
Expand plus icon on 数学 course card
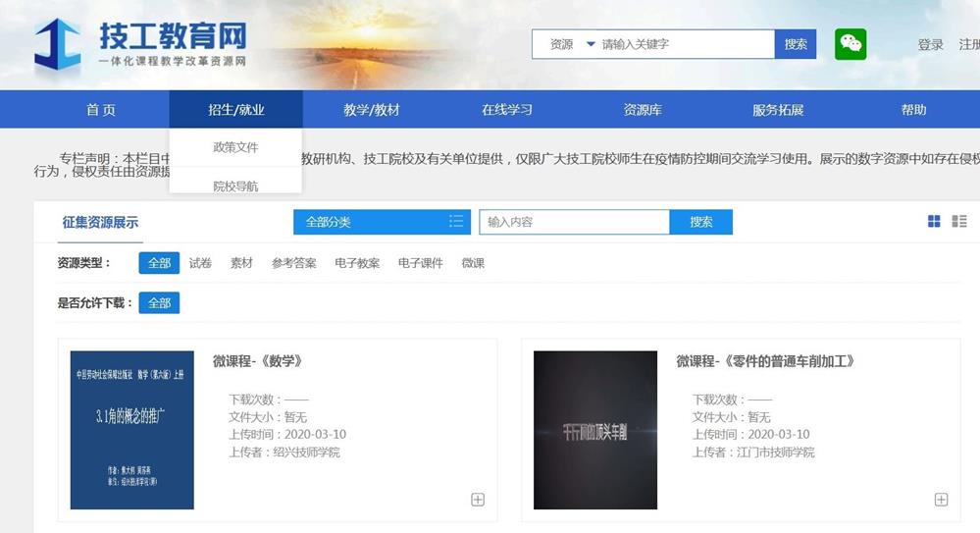[478, 500]
